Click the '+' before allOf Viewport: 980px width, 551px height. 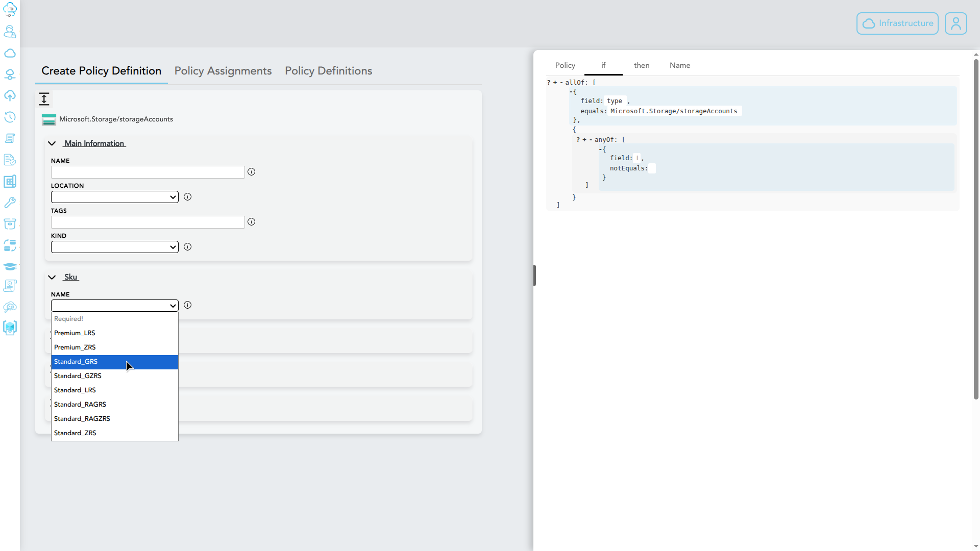[555, 83]
